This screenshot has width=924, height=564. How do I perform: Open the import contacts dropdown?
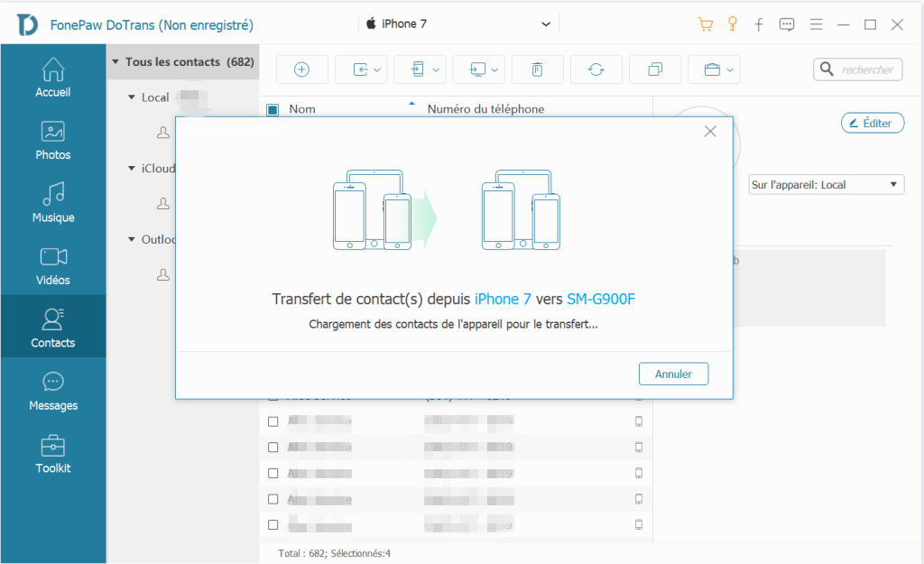(361, 69)
